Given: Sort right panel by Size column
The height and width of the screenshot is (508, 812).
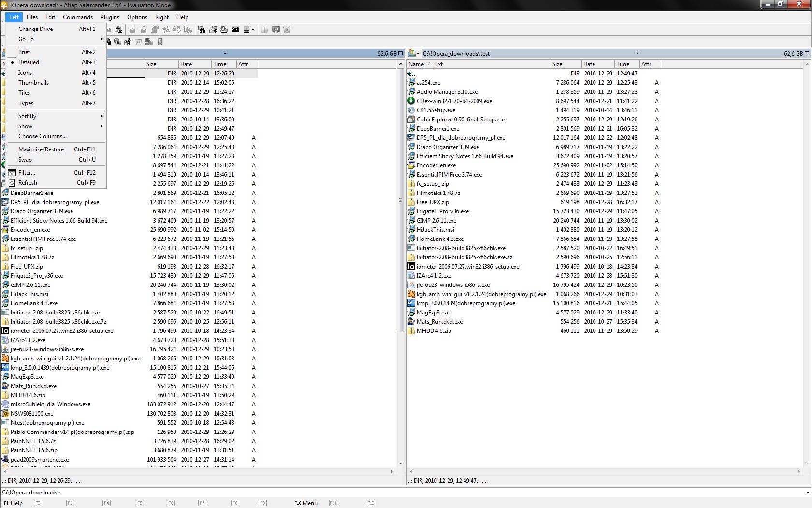Looking at the screenshot, I should (565, 64).
